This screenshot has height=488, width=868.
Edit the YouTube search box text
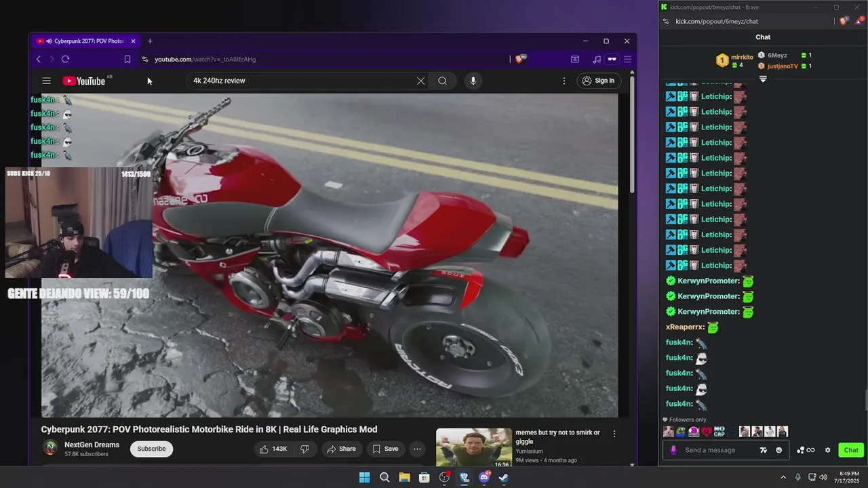(x=302, y=81)
